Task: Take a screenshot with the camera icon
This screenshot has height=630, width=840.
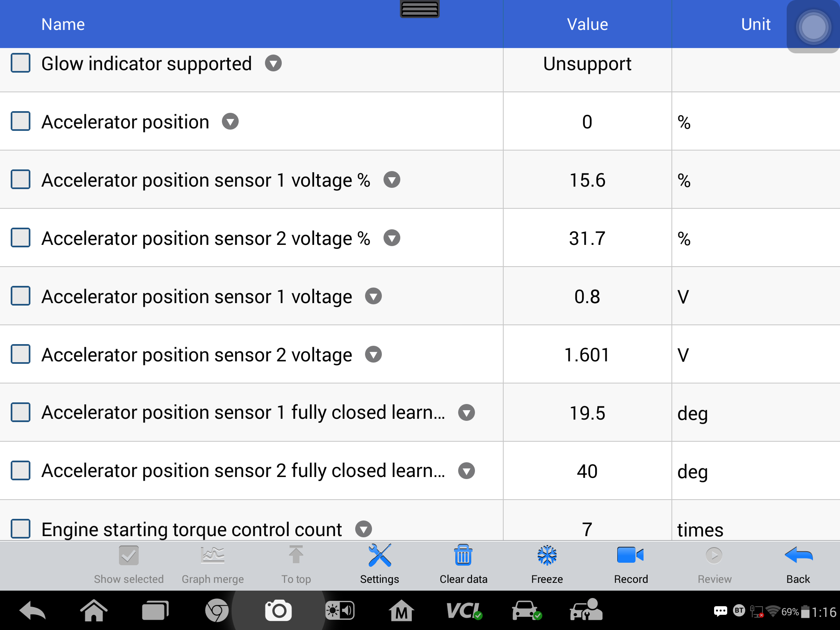Action: (278, 611)
